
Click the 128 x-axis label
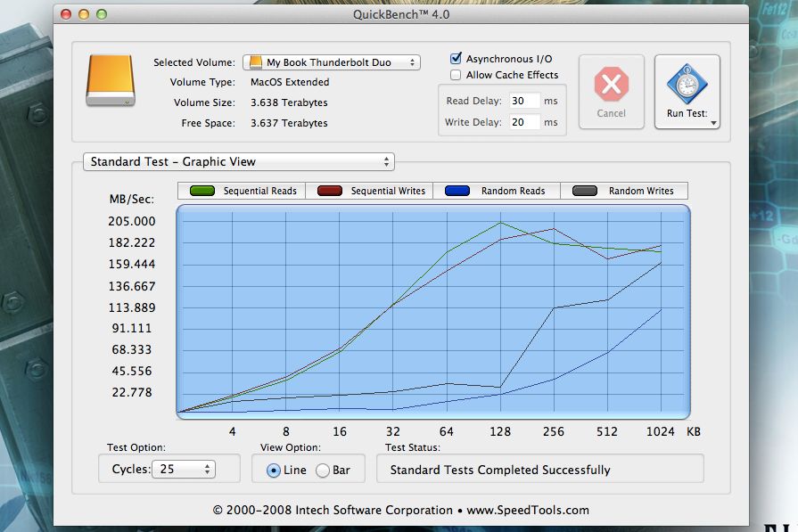[x=500, y=432]
